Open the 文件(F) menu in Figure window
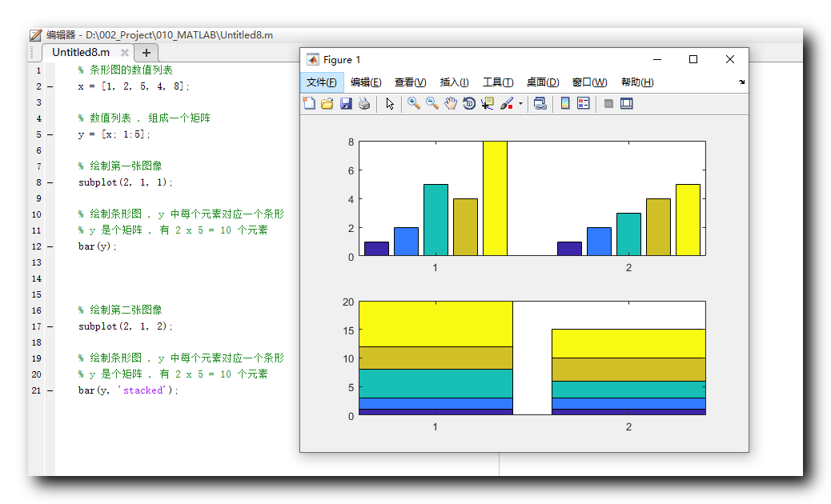831x504 pixels. (x=322, y=82)
